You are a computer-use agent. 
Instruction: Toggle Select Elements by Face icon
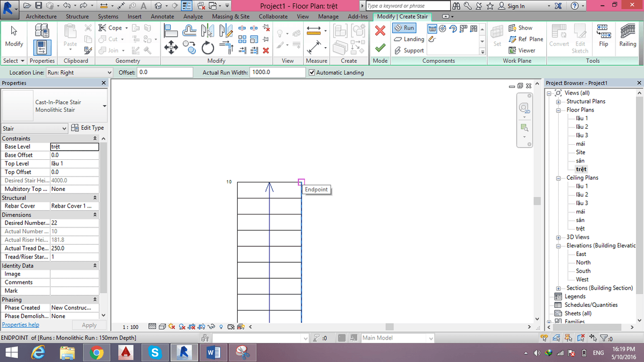coord(581,338)
